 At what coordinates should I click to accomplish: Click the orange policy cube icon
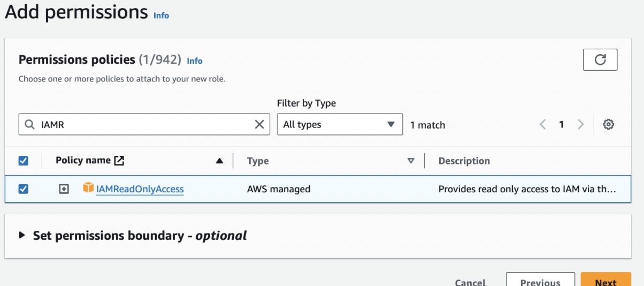point(88,188)
